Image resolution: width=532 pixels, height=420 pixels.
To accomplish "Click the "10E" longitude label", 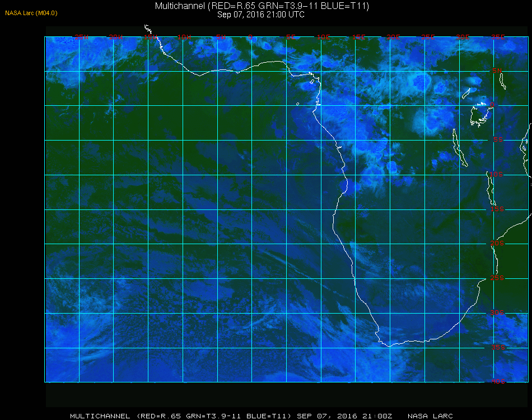I will point(323,37).
